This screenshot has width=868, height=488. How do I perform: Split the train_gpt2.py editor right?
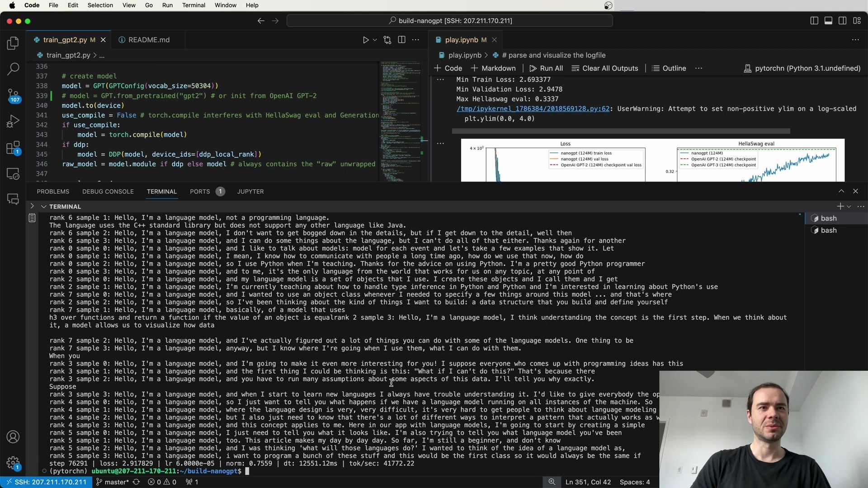point(401,40)
